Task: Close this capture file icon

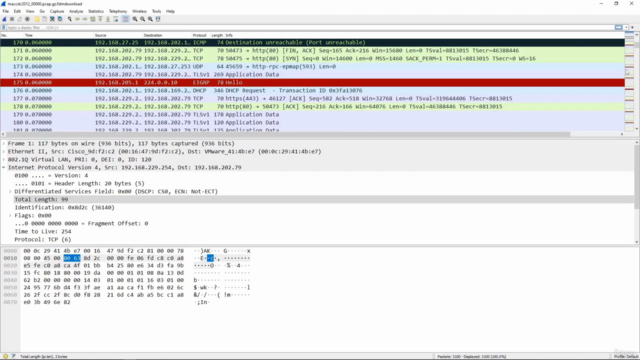Action: tap(52, 19)
